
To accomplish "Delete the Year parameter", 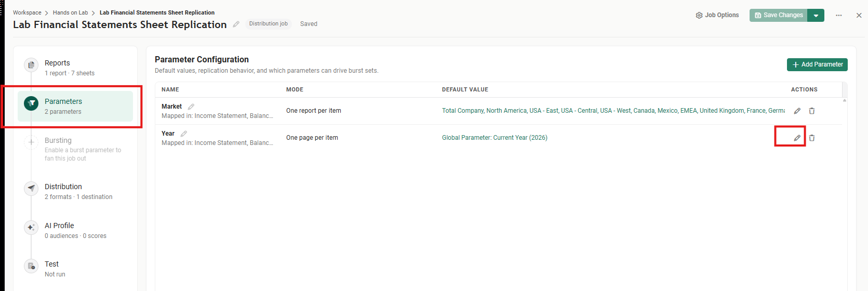I will pos(811,138).
